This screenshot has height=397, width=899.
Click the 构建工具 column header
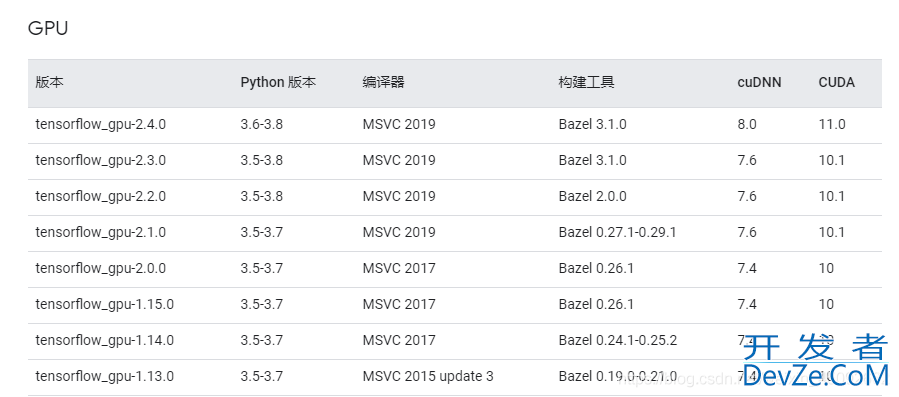point(587,83)
